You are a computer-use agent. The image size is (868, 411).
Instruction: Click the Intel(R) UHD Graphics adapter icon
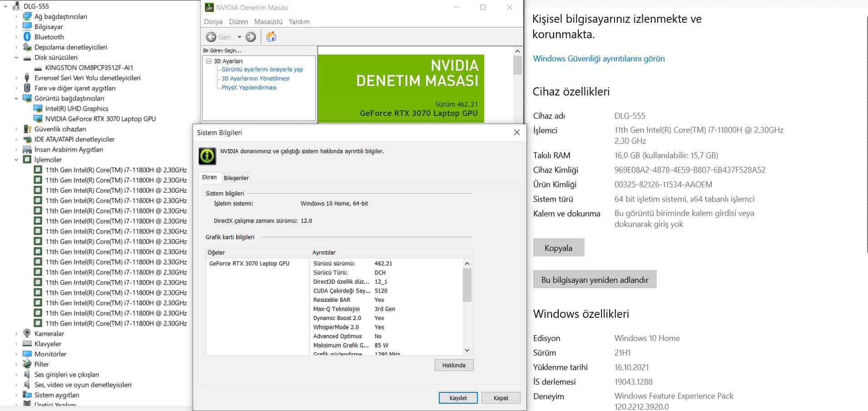pos(38,109)
